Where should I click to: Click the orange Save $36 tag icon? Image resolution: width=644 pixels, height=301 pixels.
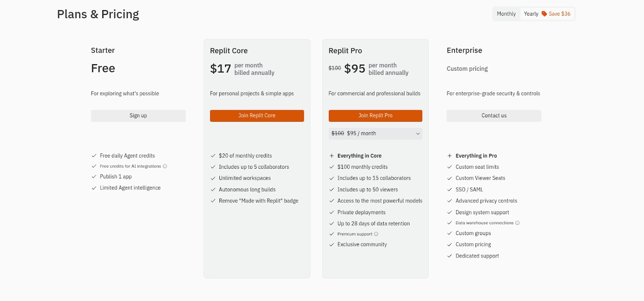544,14
